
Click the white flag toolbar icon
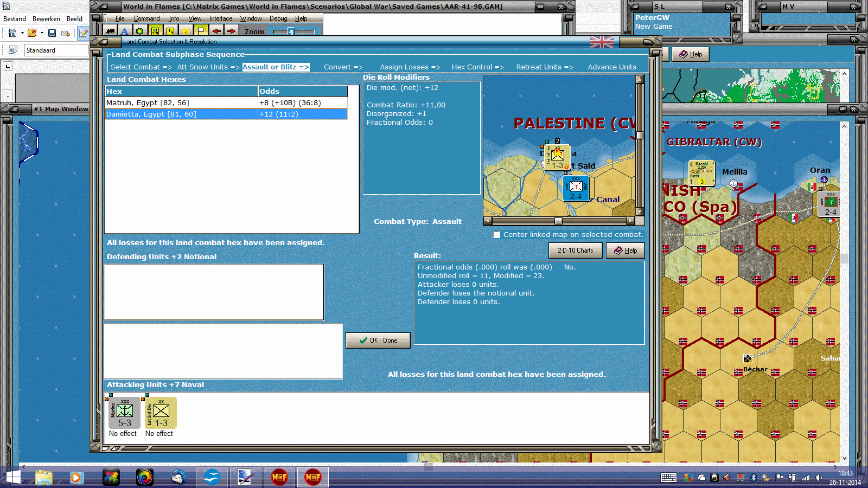pyautogui.click(x=201, y=31)
